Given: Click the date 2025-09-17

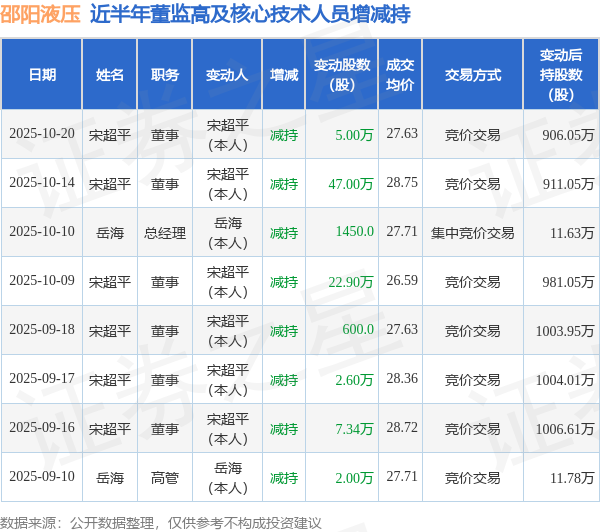Looking at the screenshot, I should click(x=42, y=379).
